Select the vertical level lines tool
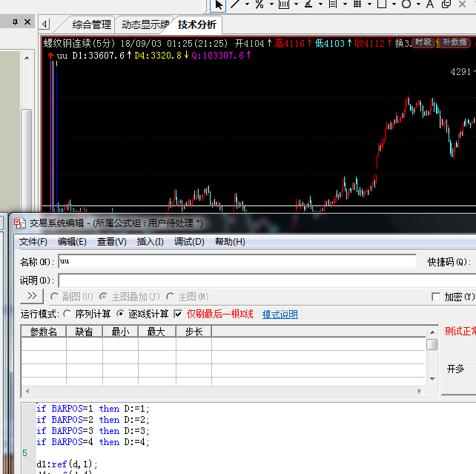Screen dimensions: 476x474 click(x=333, y=4)
